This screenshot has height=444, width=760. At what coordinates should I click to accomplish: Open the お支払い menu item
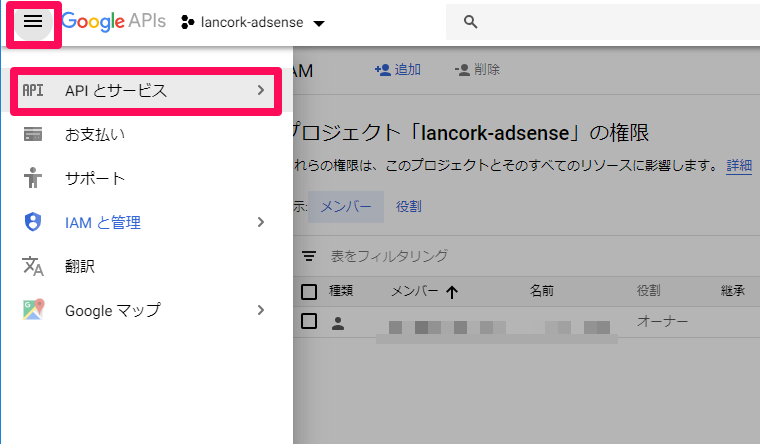click(146, 134)
